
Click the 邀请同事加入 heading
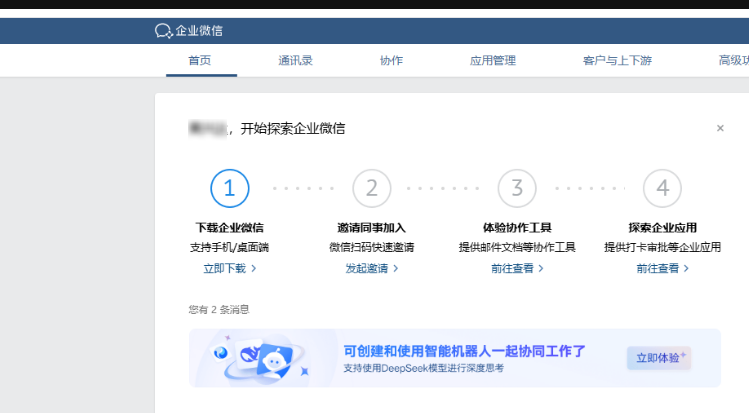pos(372,228)
